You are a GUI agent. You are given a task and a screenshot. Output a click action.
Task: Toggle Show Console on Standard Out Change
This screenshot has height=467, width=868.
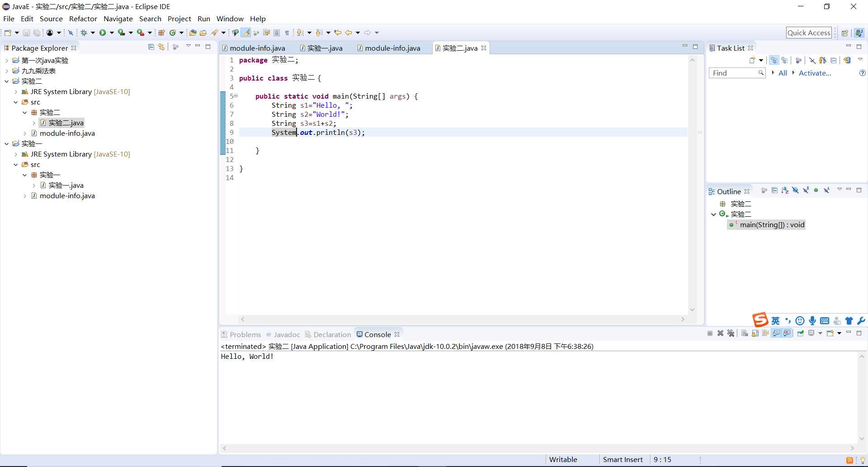pos(776,334)
